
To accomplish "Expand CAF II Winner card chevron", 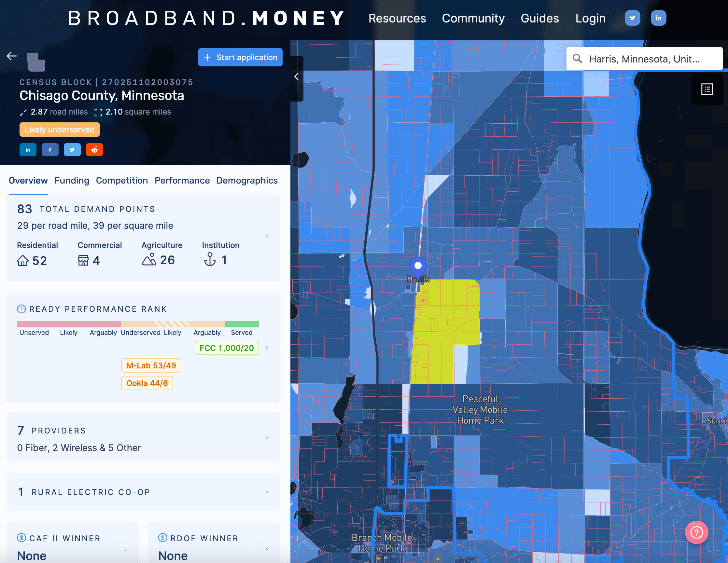I will 126,550.
